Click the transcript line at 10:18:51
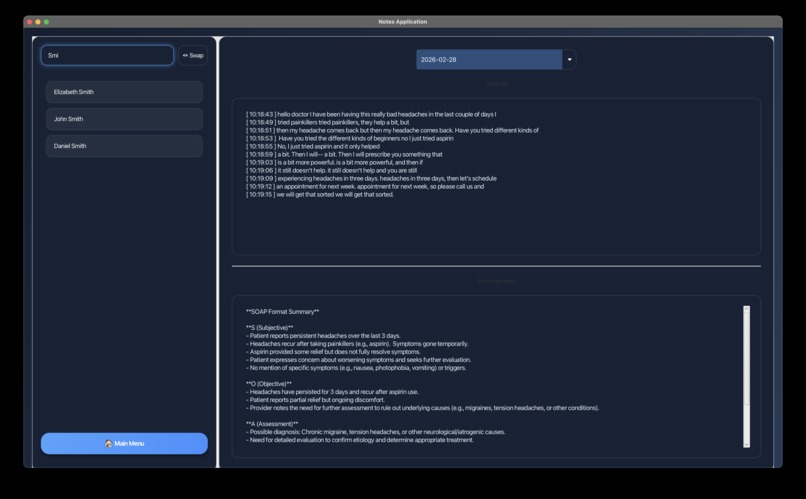This screenshot has height=499, width=806. (392, 131)
